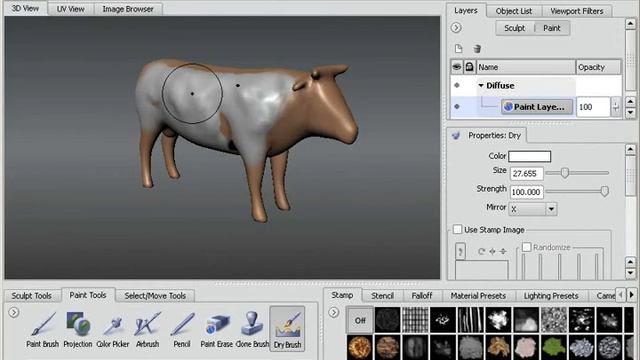This screenshot has width=640, height=360.
Task: Select the Pencil tool
Action: pos(182,329)
